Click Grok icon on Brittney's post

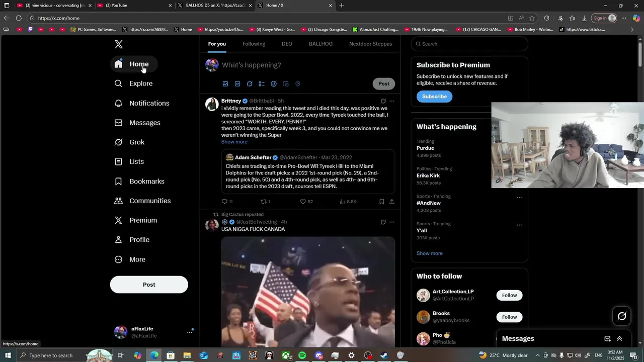pyautogui.click(x=383, y=101)
